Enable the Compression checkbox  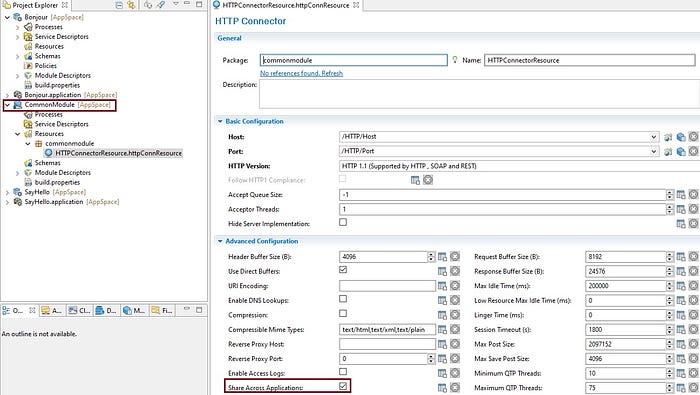(343, 313)
